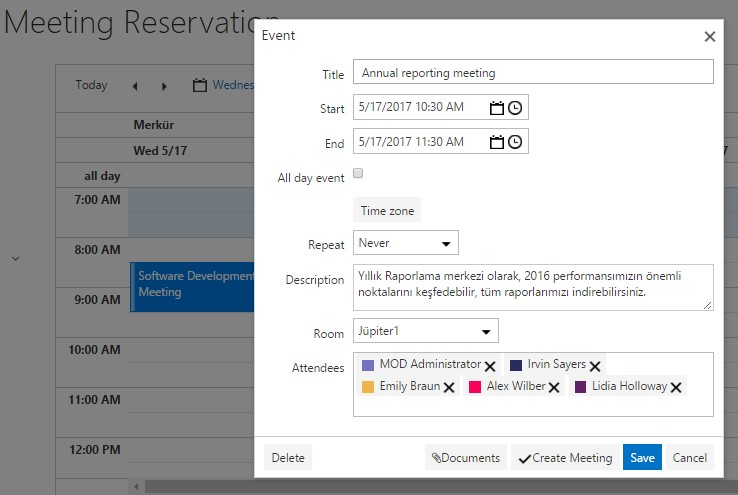Click the horizontal scrollbar left arrow
738x495 pixels.
(x=136, y=486)
